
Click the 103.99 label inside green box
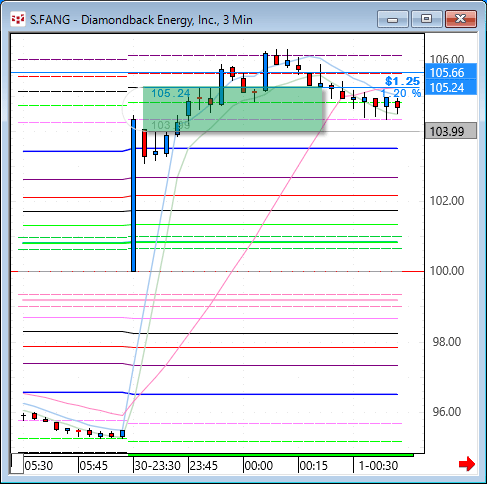click(171, 125)
